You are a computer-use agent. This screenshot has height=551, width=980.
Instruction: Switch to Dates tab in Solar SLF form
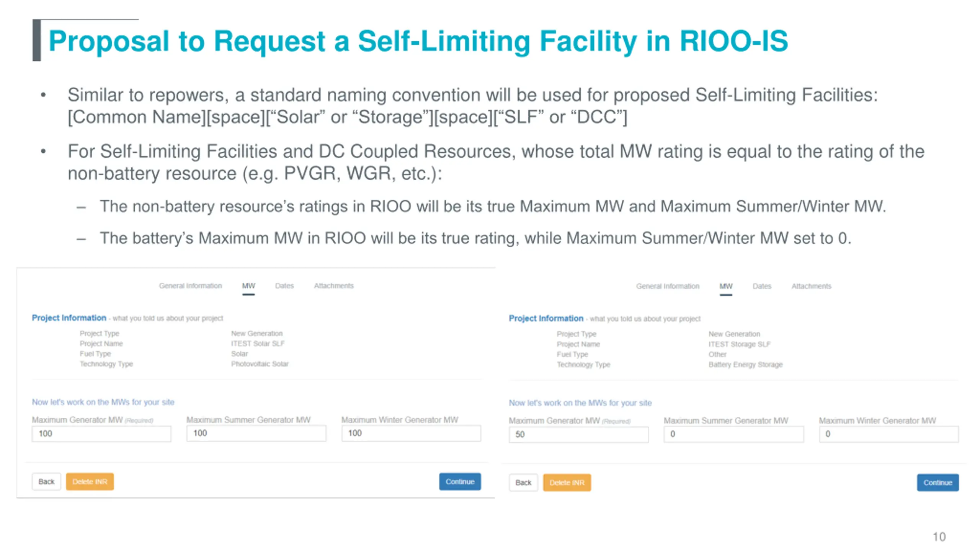(284, 286)
